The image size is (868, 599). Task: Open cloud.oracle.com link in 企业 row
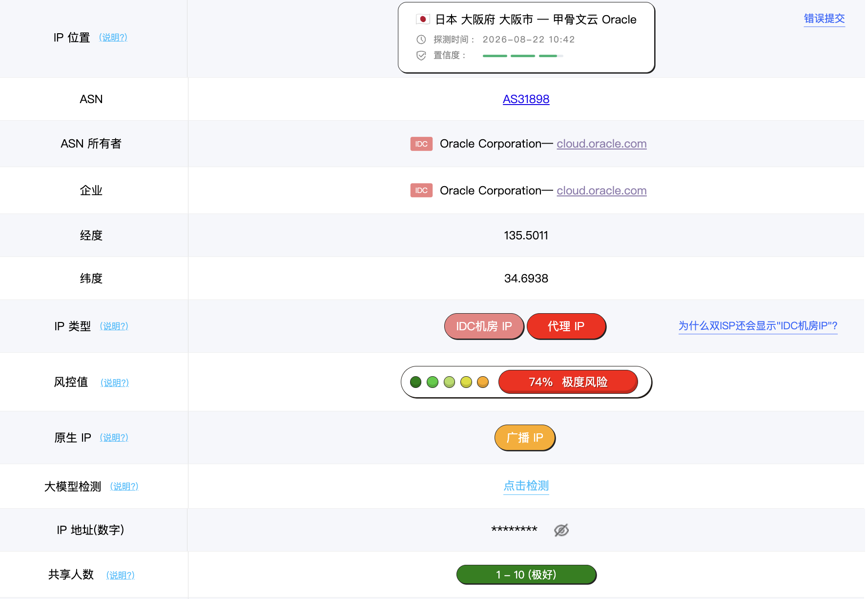click(x=601, y=191)
